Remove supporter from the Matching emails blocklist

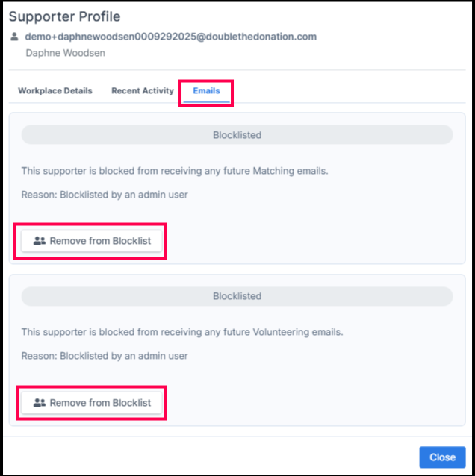(x=92, y=241)
